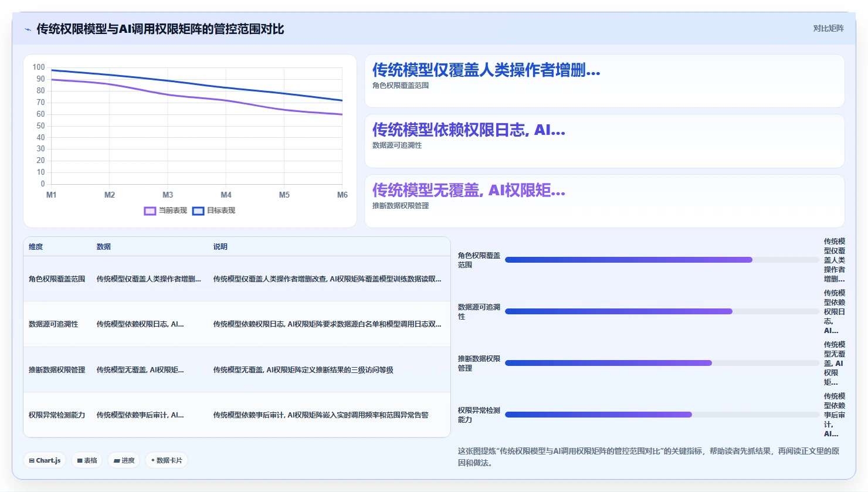Click table cell 传统模型依赖权限日志, AI...
This screenshot has height=492, width=868.
point(140,324)
